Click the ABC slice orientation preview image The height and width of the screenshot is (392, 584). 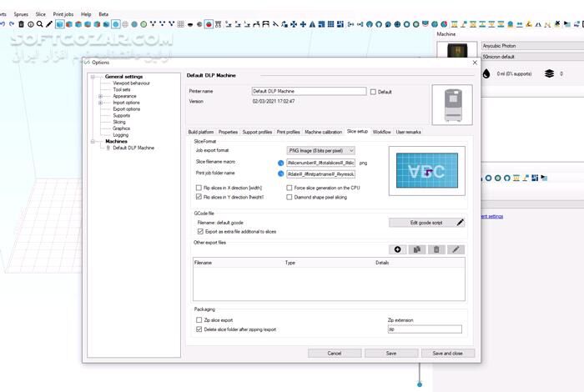(427, 170)
